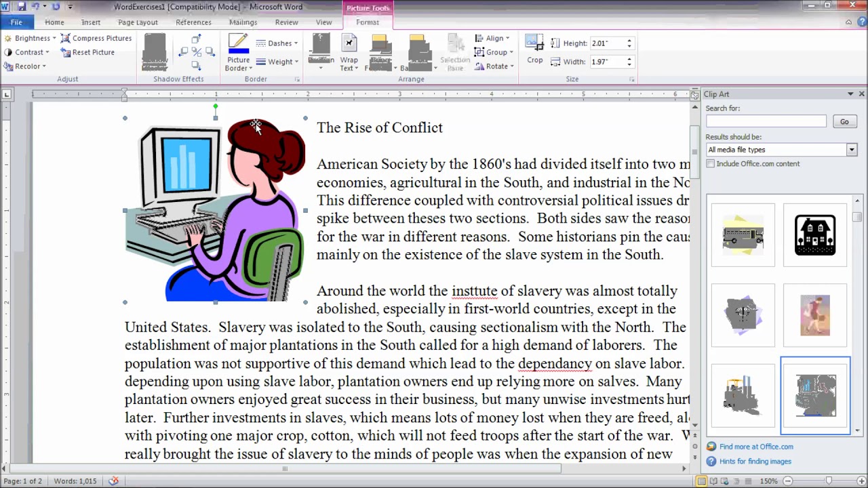Open the File tab
868x488 pixels.
[16, 22]
